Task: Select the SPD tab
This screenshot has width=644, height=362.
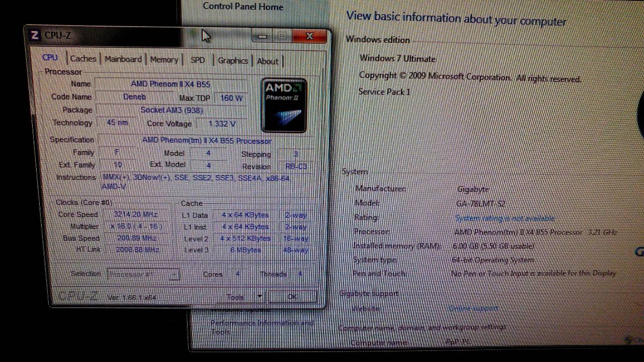Action: click(198, 60)
